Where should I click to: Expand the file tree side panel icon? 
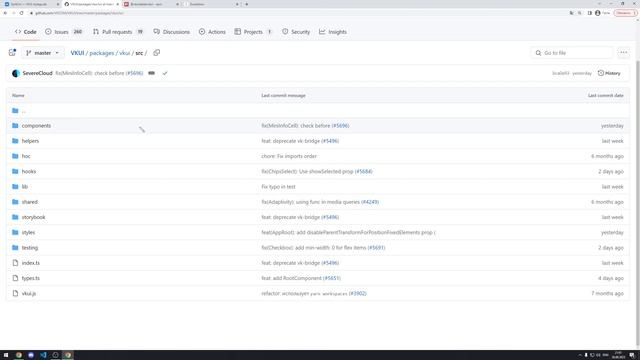(x=12, y=53)
